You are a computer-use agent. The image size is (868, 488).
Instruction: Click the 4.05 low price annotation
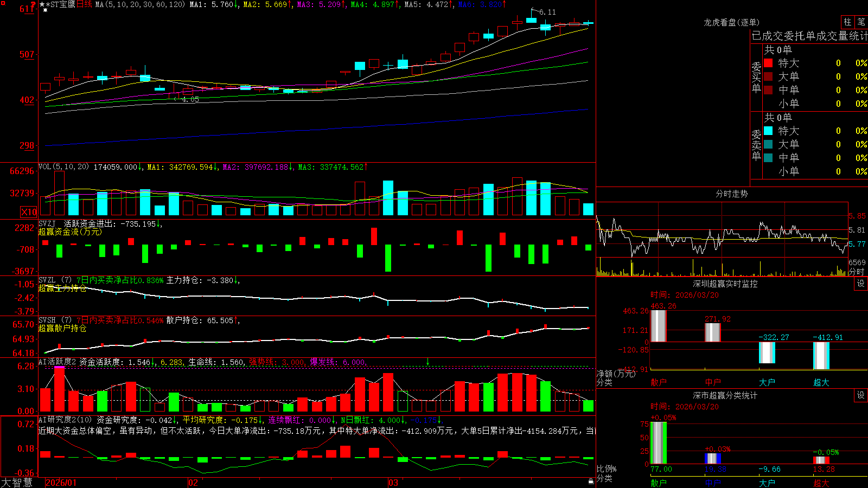tap(190, 100)
